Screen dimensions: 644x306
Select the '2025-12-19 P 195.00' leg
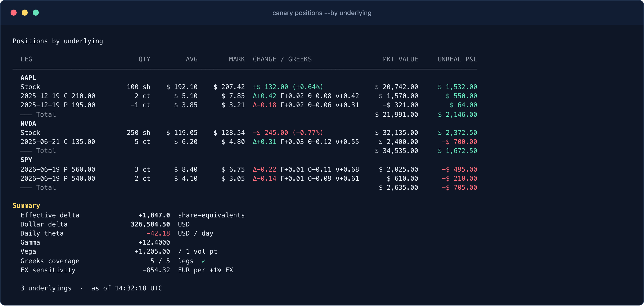58,105
